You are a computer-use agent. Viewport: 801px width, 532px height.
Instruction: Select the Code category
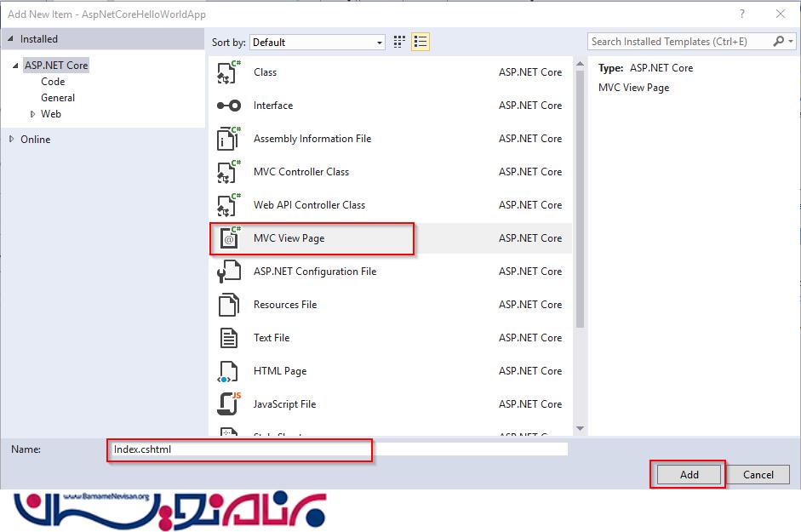(53, 82)
